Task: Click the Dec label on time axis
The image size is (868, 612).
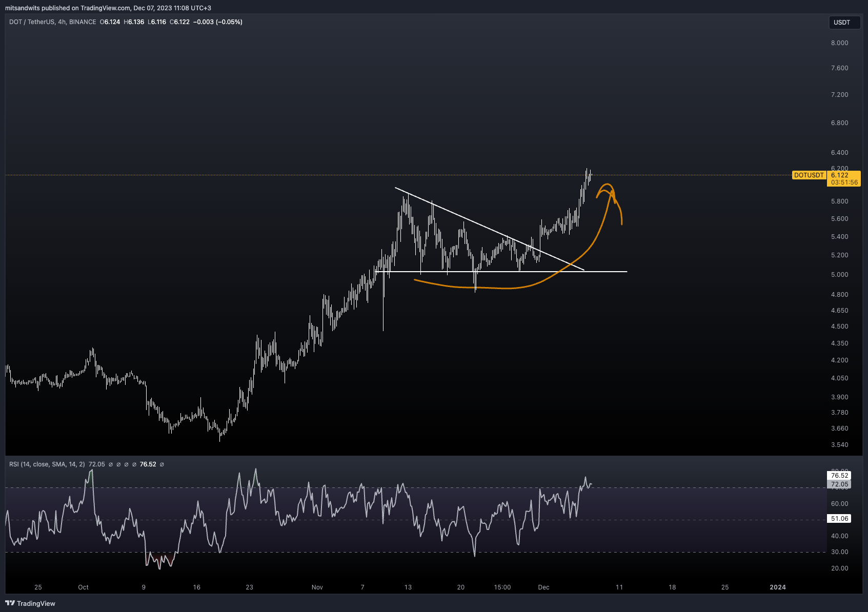Action: point(543,587)
